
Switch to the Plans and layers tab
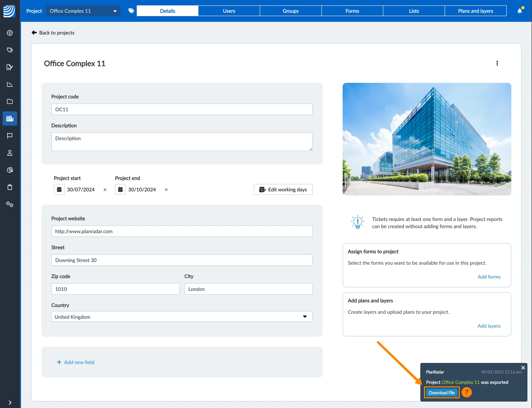475,11
